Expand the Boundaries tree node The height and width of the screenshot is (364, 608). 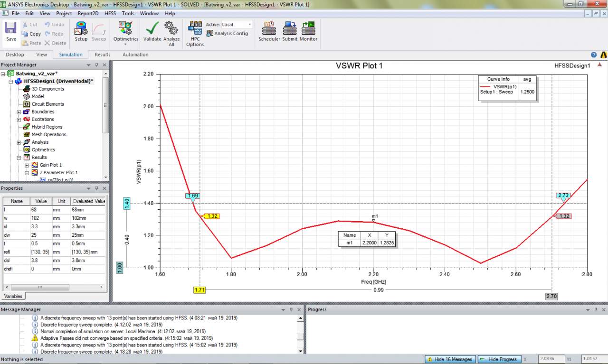(x=19, y=112)
